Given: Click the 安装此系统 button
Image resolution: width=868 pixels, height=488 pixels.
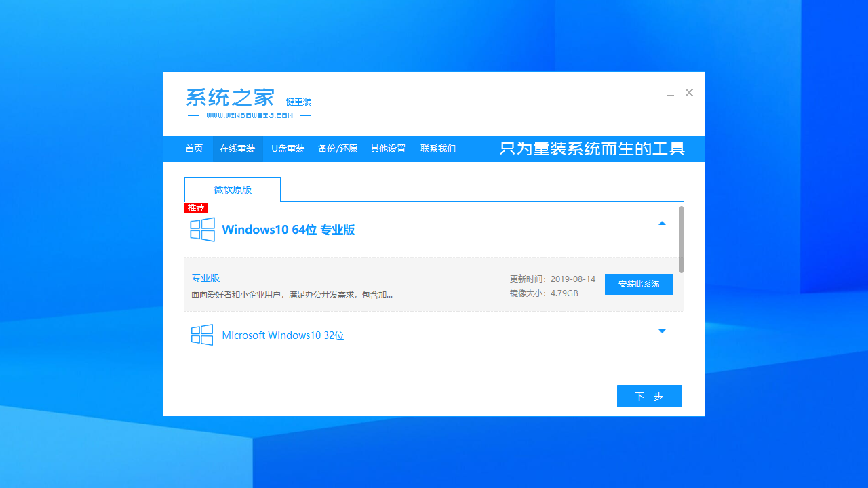Looking at the screenshot, I should coord(638,284).
